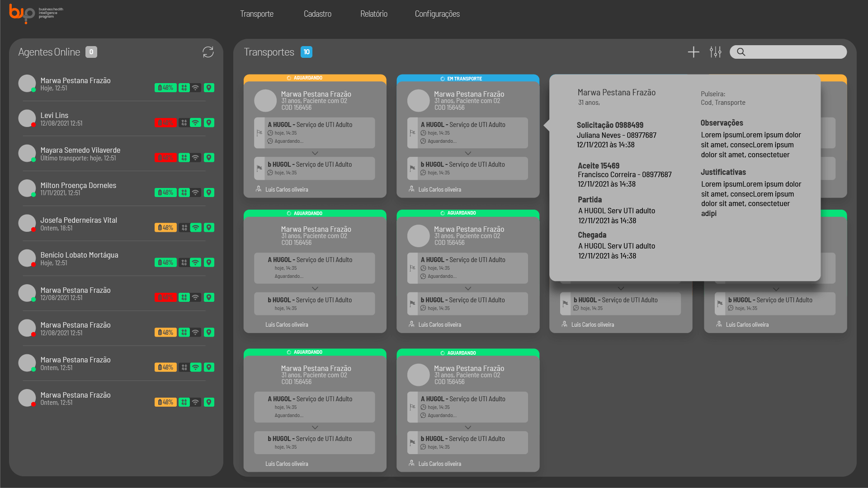Viewport: 868px width, 488px height.
Task: Click Wi-Fi indicator for Marwa, Hoje 12:51
Action: pos(195,88)
